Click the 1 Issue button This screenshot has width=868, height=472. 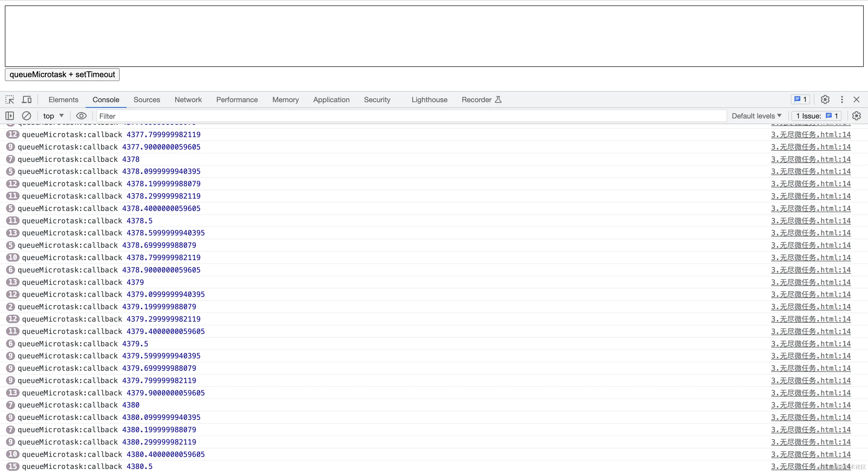(816, 116)
